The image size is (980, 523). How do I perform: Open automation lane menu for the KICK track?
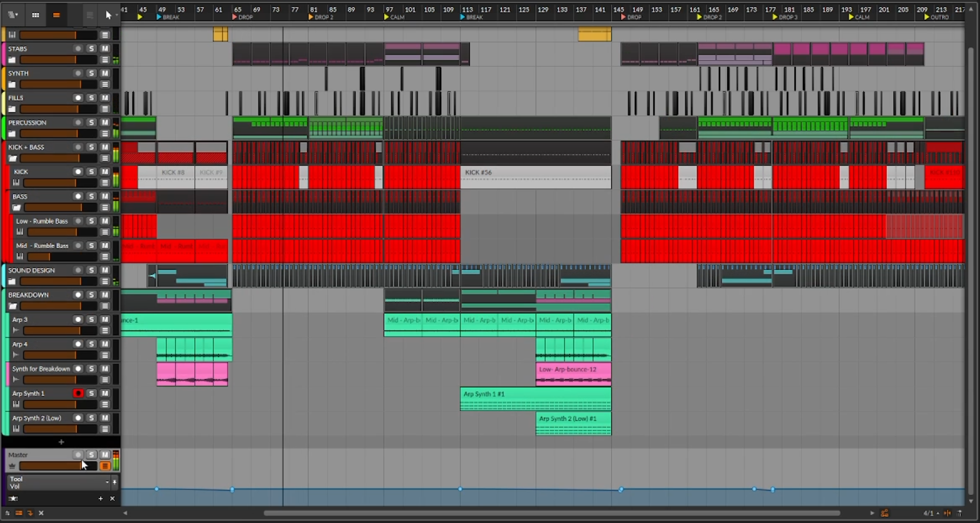105,182
